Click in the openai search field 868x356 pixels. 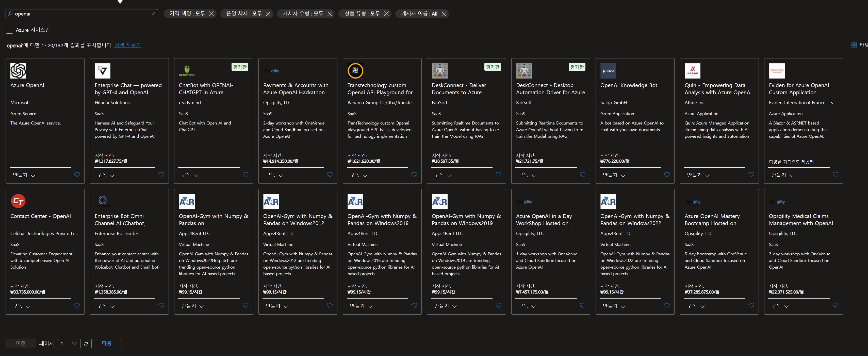point(81,14)
